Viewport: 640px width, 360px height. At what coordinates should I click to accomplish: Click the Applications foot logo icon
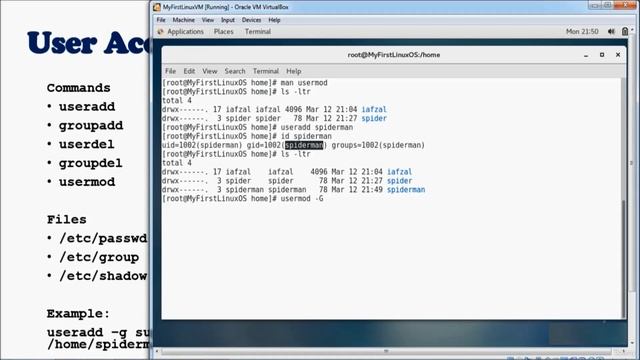tap(160, 31)
